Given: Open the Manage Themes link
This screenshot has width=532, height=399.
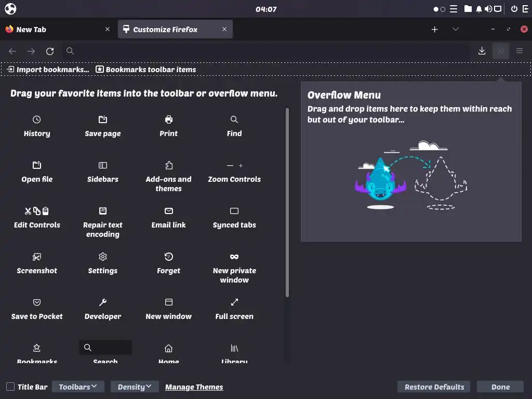Looking at the screenshot, I should pos(194,387).
